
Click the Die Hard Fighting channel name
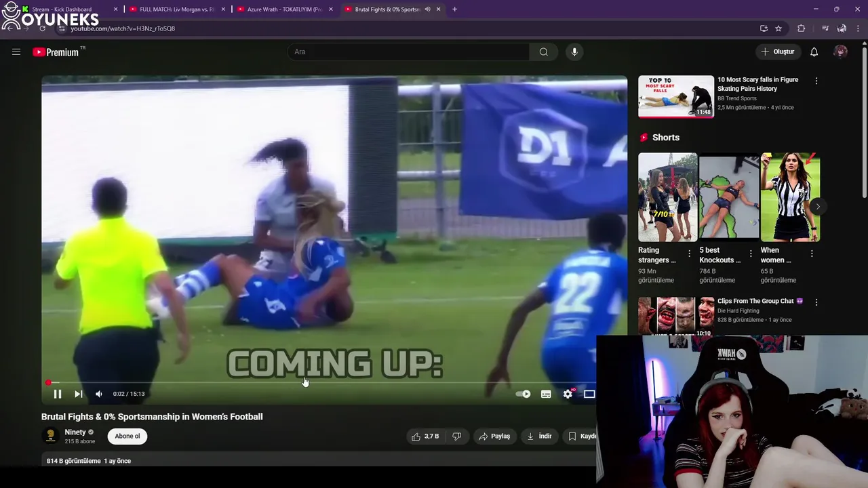tap(738, 311)
